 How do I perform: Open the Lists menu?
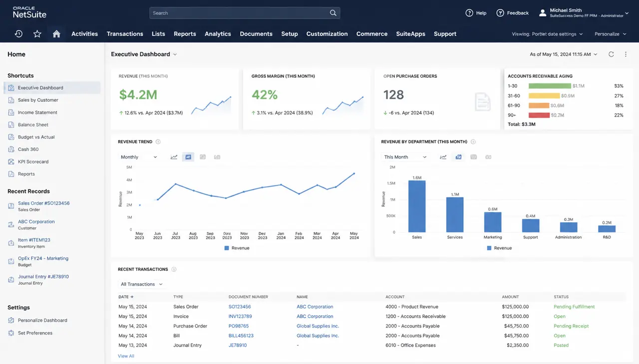coord(158,34)
